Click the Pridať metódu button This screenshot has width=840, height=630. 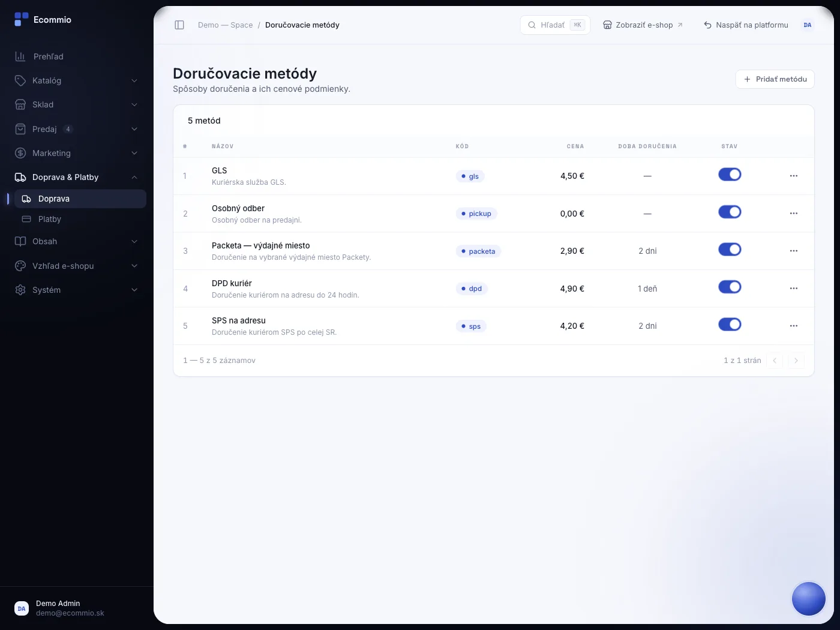point(775,79)
